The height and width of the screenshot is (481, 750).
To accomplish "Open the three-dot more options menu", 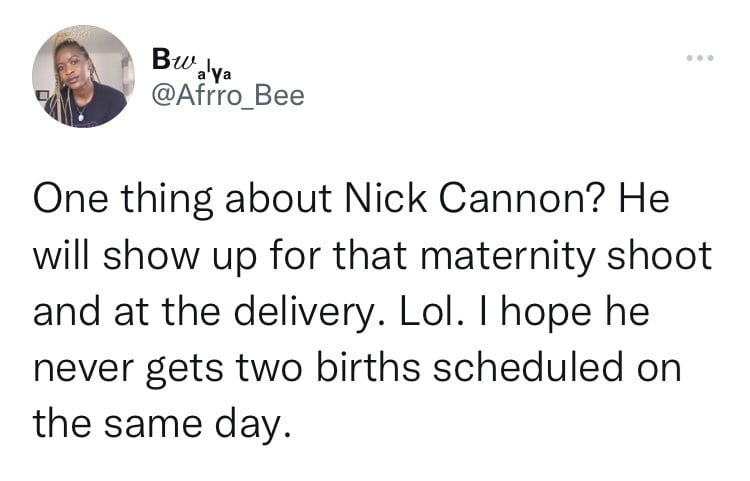I will [700, 58].
